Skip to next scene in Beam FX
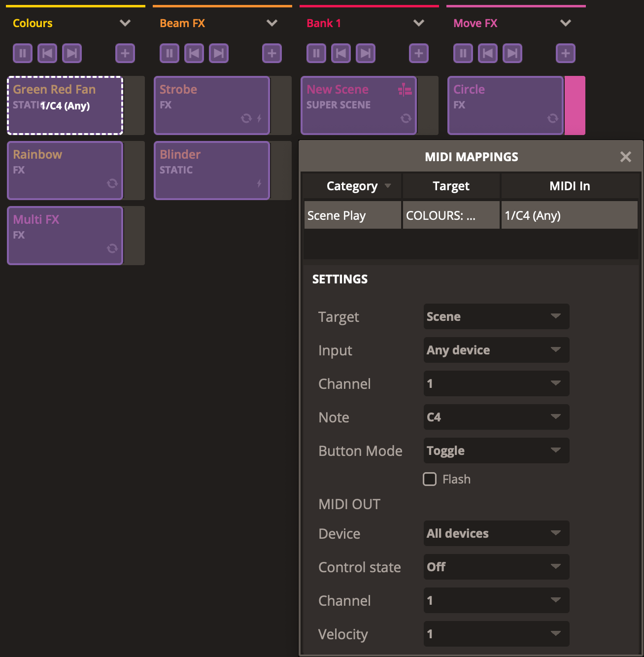 [219, 53]
